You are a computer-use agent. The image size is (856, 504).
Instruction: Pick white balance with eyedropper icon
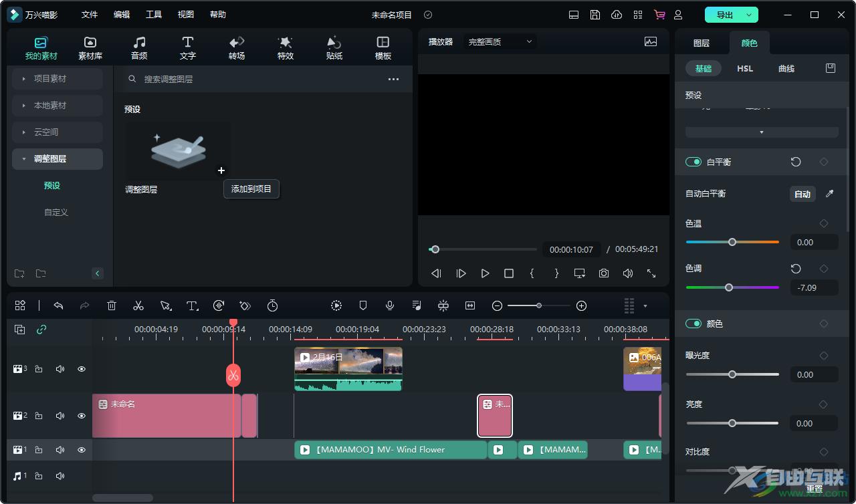click(x=829, y=194)
